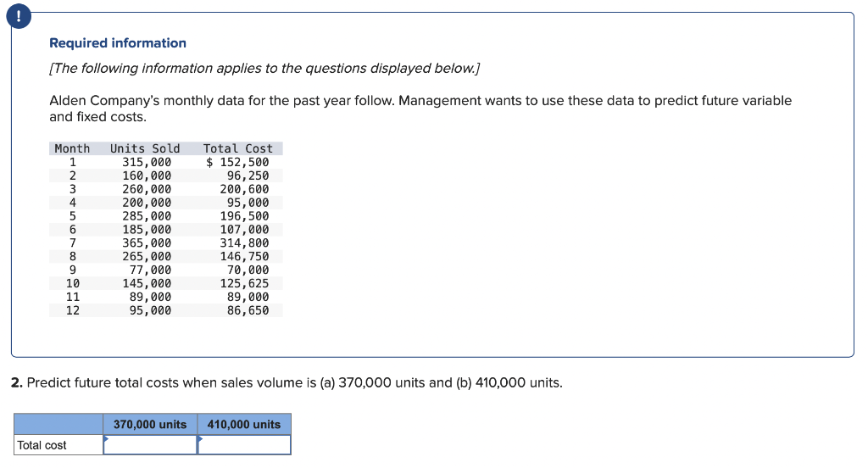Select units sold value 95,000
The image size is (868, 468).
click(x=150, y=310)
